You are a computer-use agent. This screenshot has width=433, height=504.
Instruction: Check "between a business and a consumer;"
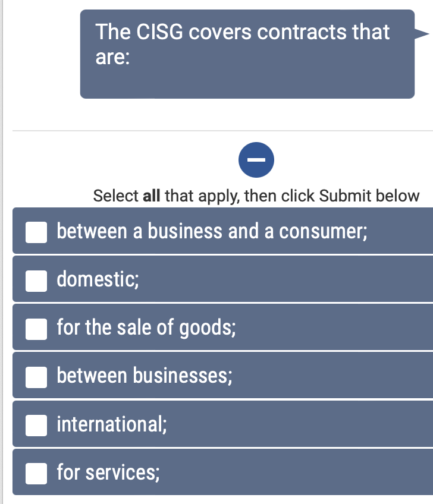[36, 232]
